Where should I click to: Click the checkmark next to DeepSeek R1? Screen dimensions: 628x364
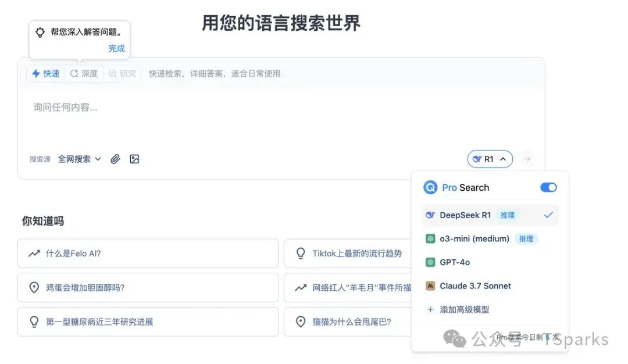548,215
